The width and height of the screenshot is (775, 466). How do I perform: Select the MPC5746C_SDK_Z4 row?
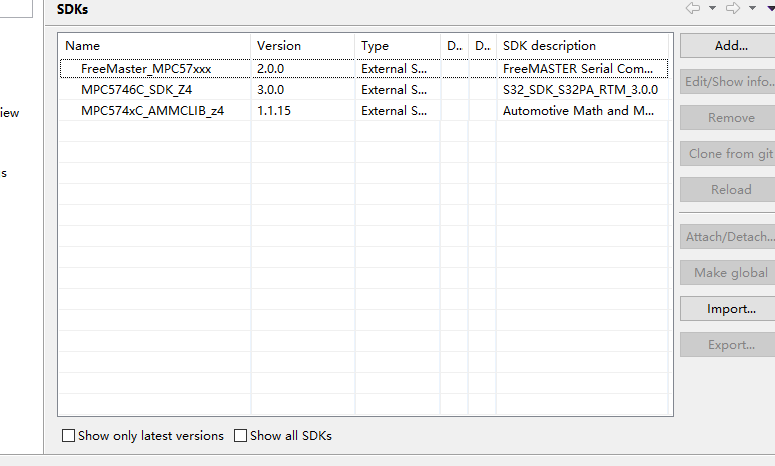[x=364, y=90]
